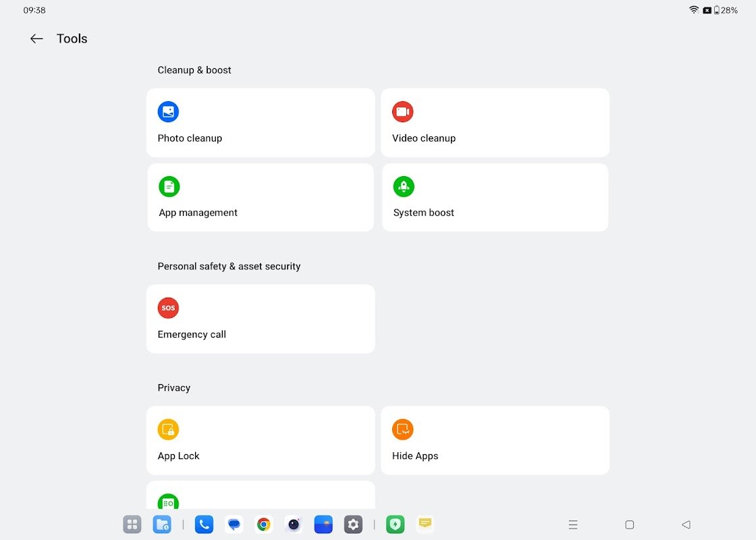Open Settings gear in the taskbar
The width and height of the screenshot is (756, 540).
[x=353, y=524]
